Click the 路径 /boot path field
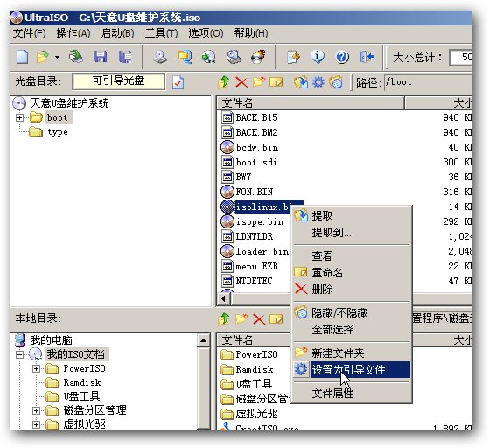 [x=428, y=82]
